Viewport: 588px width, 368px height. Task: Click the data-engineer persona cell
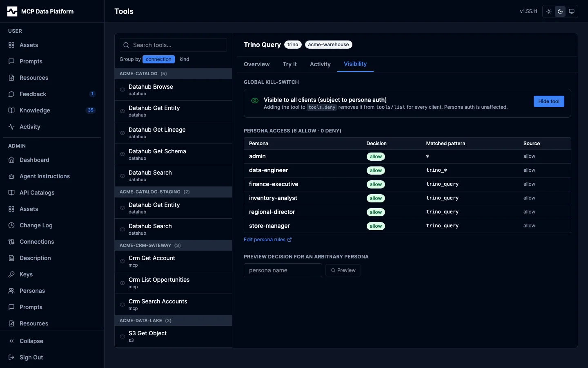point(269,170)
